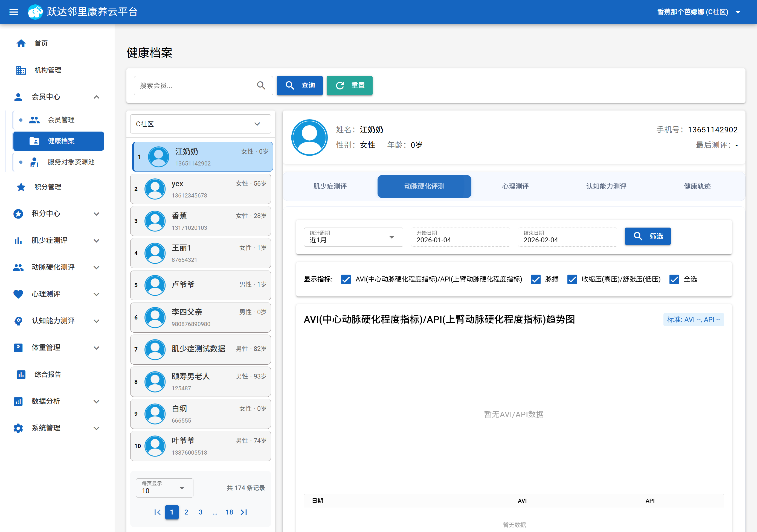Click the group icon for 会员管理
Viewport: 757px width, 532px height.
(x=34, y=120)
